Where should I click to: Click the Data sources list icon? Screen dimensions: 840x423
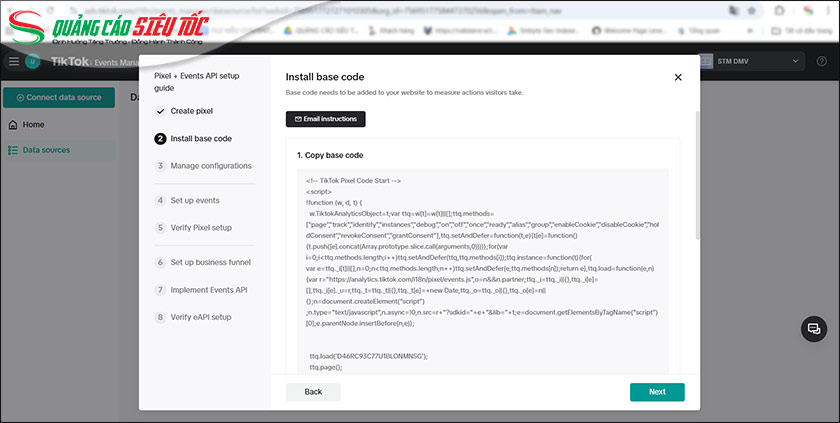[12, 150]
